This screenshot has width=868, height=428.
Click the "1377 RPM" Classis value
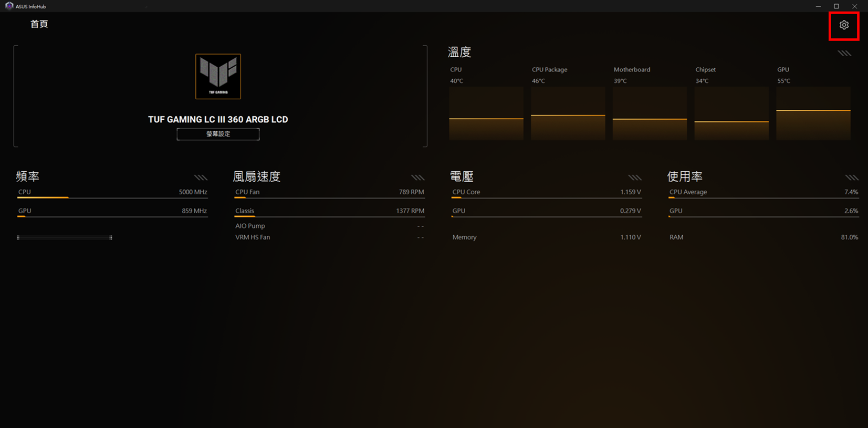pyautogui.click(x=410, y=211)
